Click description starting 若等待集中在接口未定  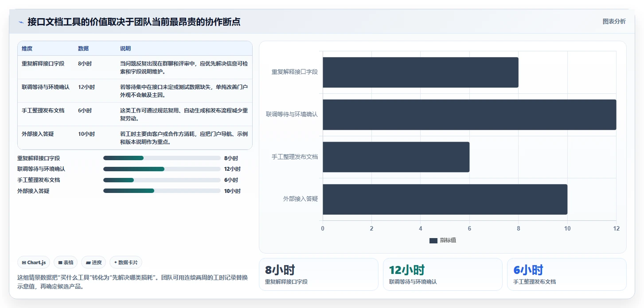pyautogui.click(x=184, y=91)
